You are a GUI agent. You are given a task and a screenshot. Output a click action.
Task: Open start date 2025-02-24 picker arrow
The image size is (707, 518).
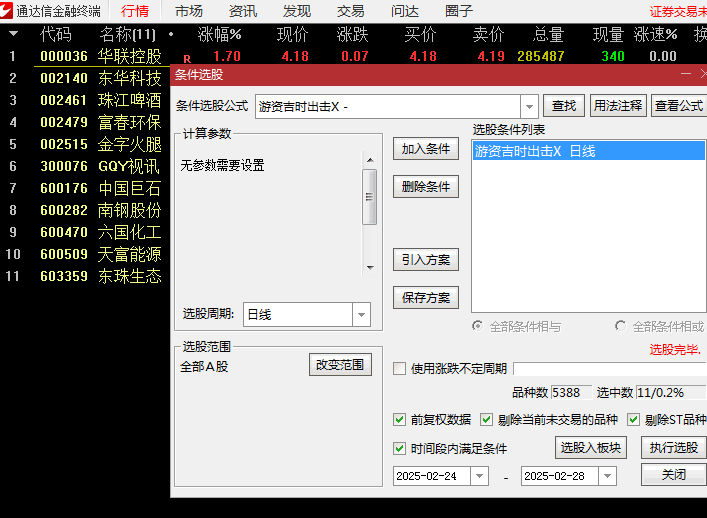[479, 476]
